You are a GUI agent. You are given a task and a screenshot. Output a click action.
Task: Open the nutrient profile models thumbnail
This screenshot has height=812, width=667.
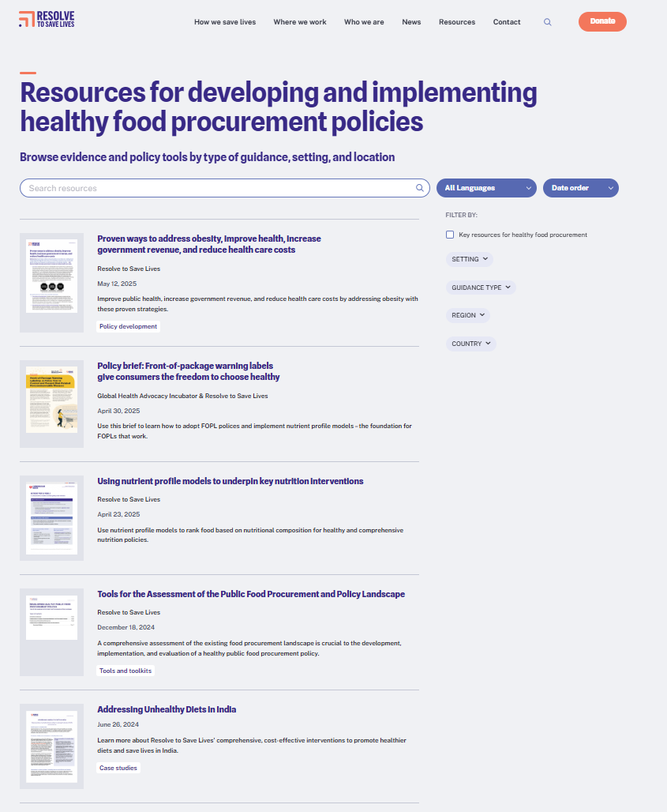pos(51,517)
